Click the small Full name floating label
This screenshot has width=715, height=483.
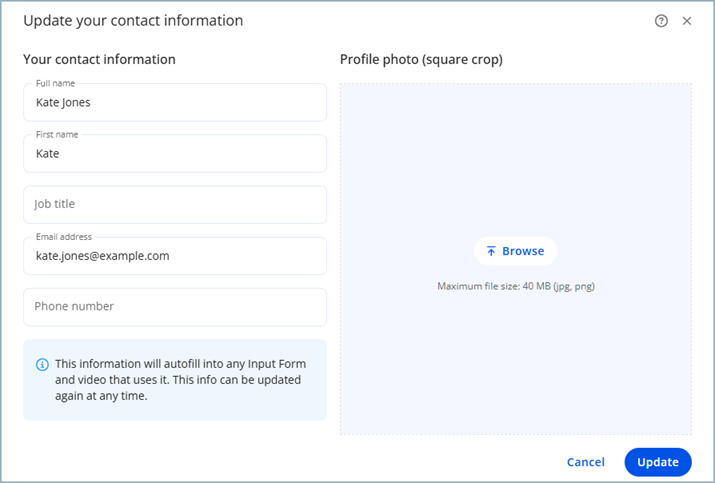[x=55, y=83]
